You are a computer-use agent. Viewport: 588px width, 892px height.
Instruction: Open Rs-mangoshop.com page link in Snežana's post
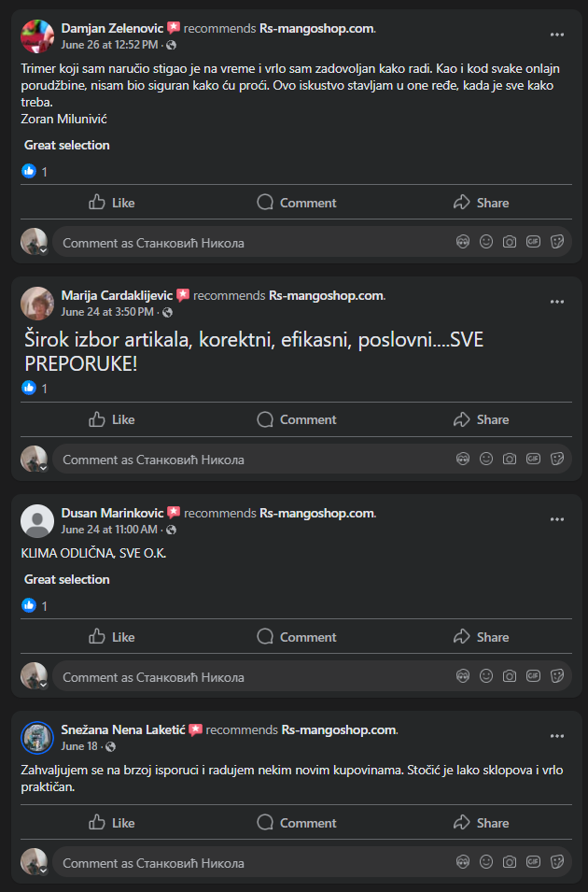coord(339,729)
